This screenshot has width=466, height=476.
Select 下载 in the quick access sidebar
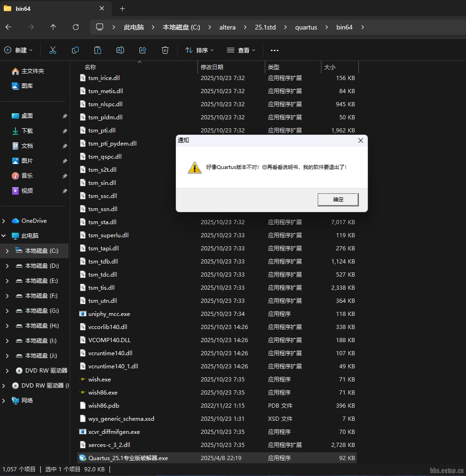click(x=27, y=131)
